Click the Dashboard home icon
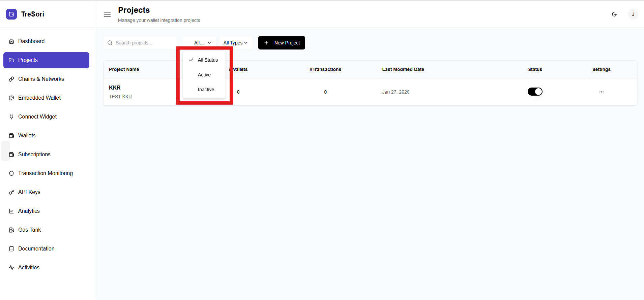 [11, 41]
